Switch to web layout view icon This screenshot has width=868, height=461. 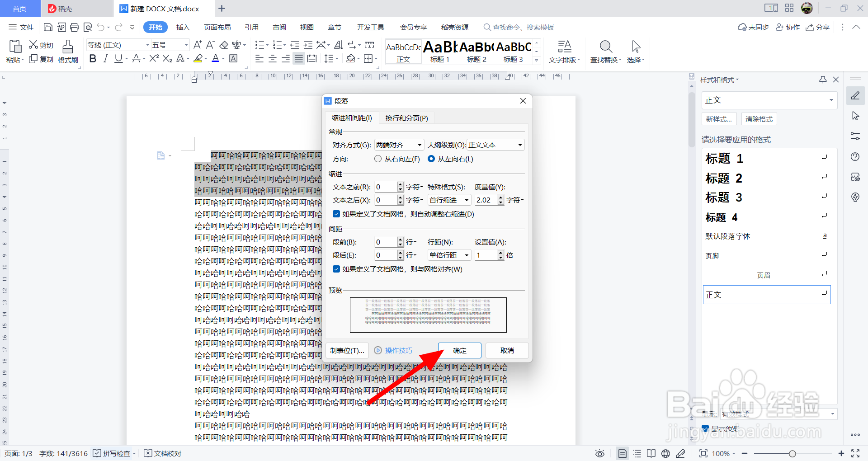tap(665, 453)
